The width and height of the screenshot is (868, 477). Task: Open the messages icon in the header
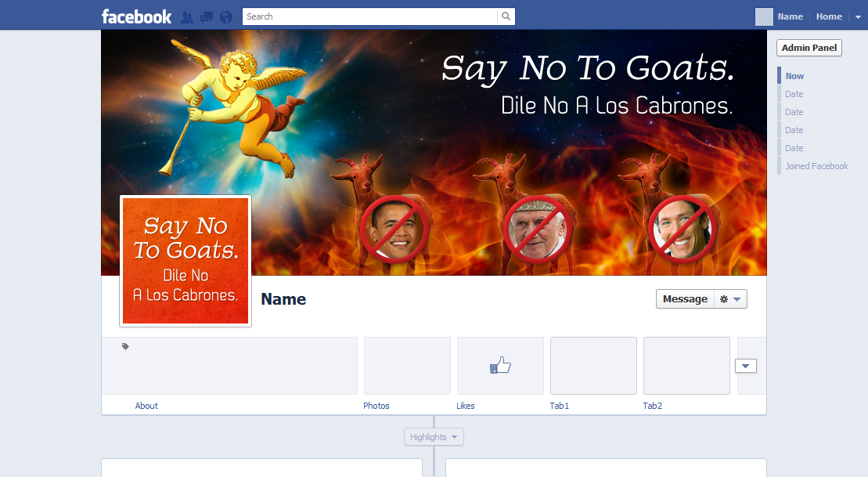tap(207, 17)
